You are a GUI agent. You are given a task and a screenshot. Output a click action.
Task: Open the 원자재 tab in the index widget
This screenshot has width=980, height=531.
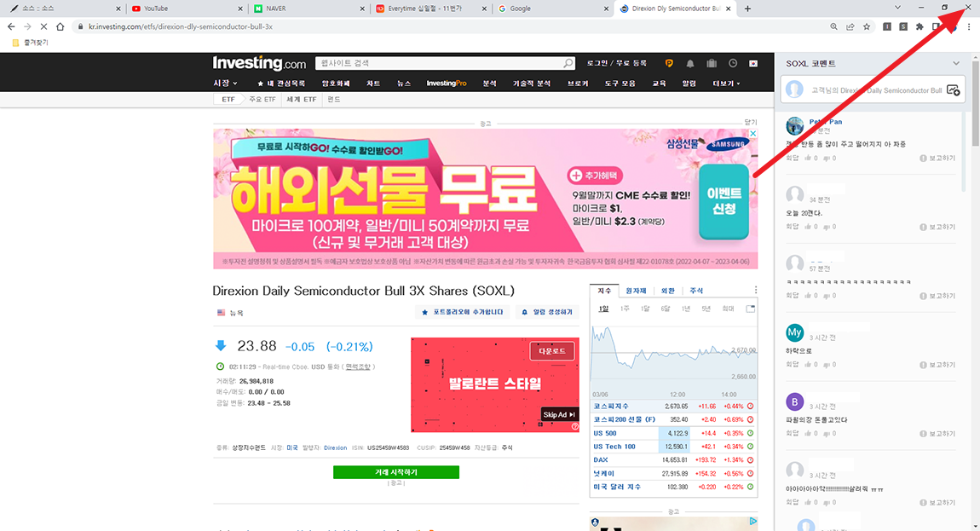click(637, 291)
